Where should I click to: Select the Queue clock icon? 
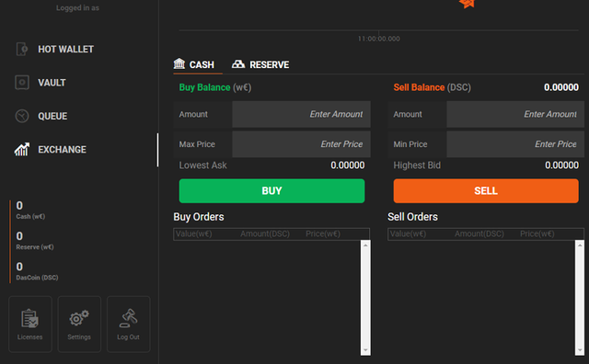tap(22, 116)
